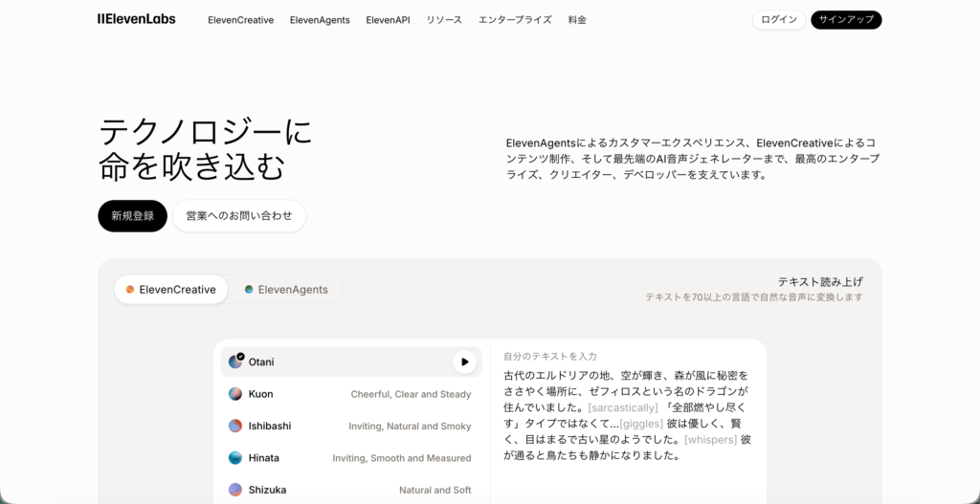Click the サインアップ button
The width and height of the screenshot is (980, 504).
point(846,20)
